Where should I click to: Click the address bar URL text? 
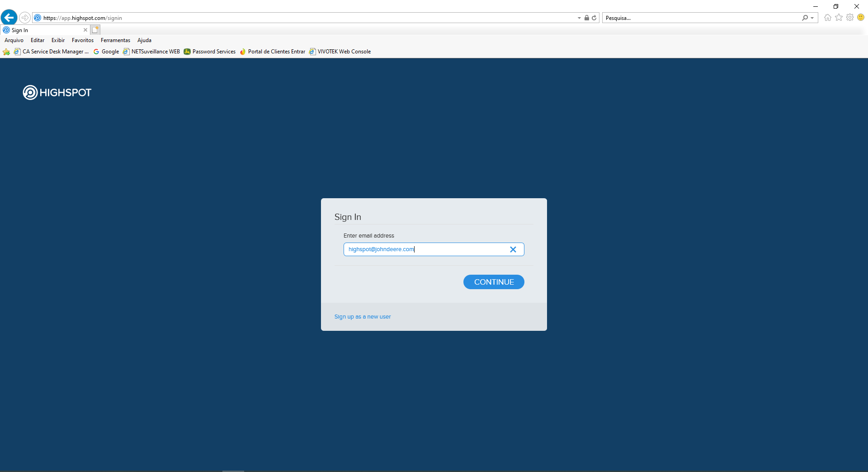(x=83, y=18)
